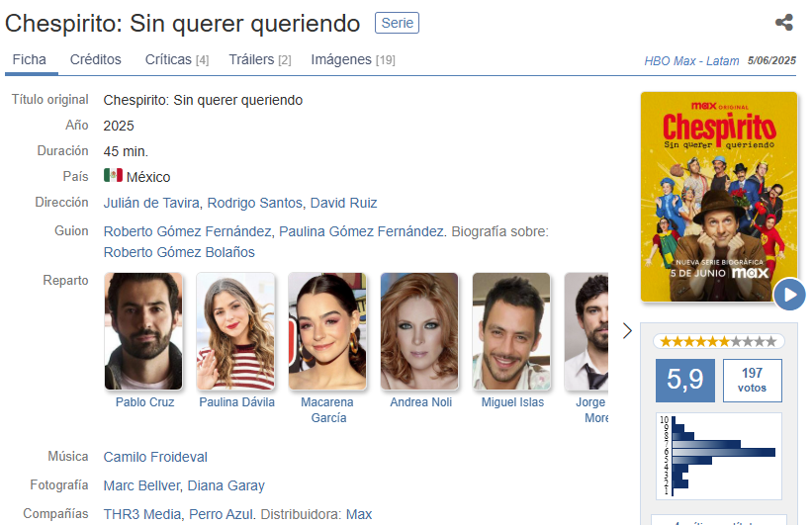Open writer Roberto Gómez Fernández link
812x525 pixels.
[x=188, y=231]
